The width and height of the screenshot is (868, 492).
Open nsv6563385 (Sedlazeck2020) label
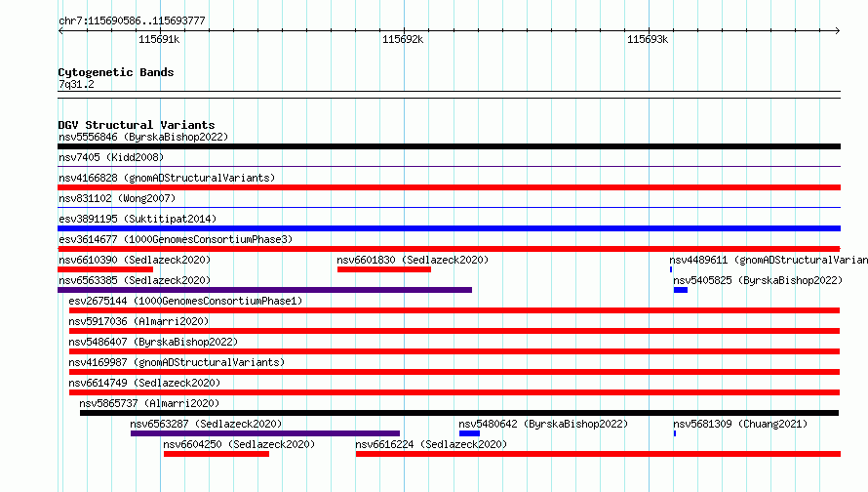pyautogui.click(x=135, y=280)
